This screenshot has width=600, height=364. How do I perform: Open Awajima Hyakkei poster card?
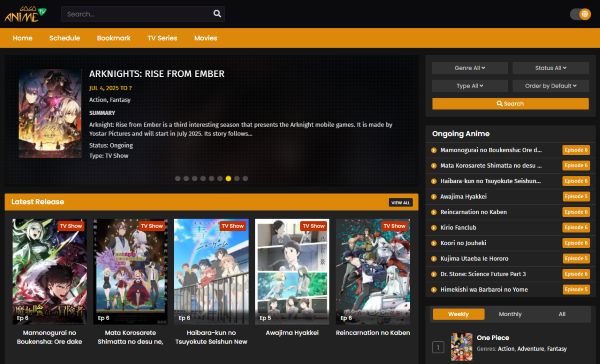[x=292, y=272]
